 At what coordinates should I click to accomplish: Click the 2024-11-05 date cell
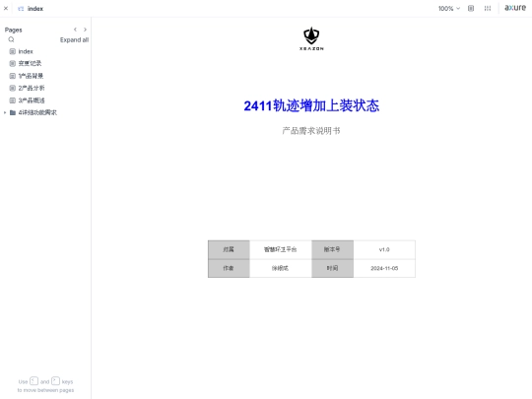click(x=384, y=268)
